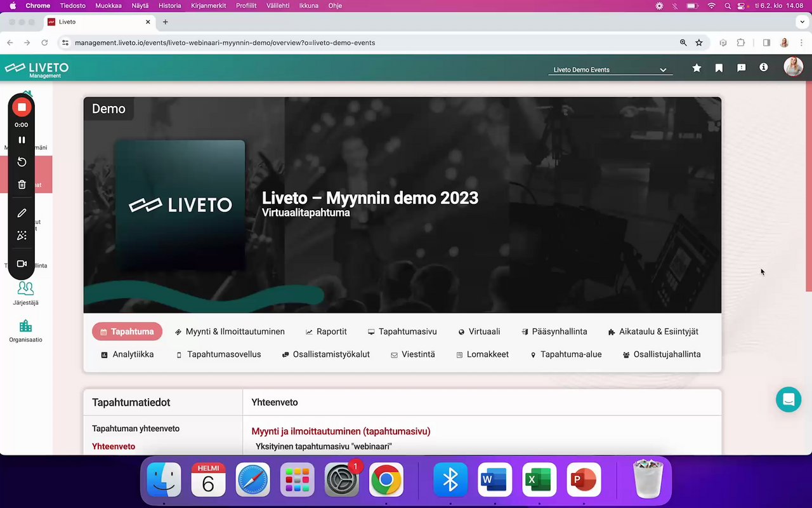Open the Tapahtuma-alue tab
This screenshot has width=812, height=508.
(x=566, y=354)
